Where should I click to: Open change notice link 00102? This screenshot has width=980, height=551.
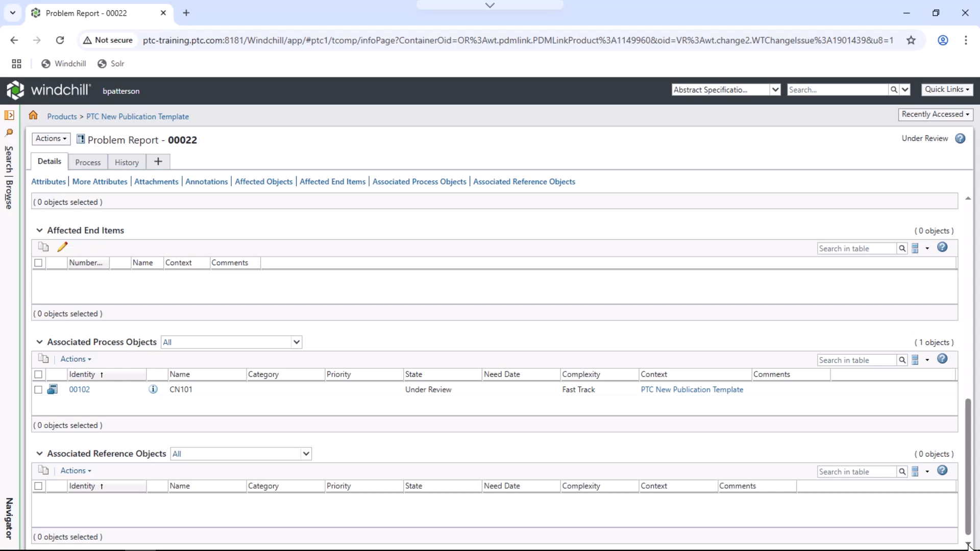tap(80, 389)
